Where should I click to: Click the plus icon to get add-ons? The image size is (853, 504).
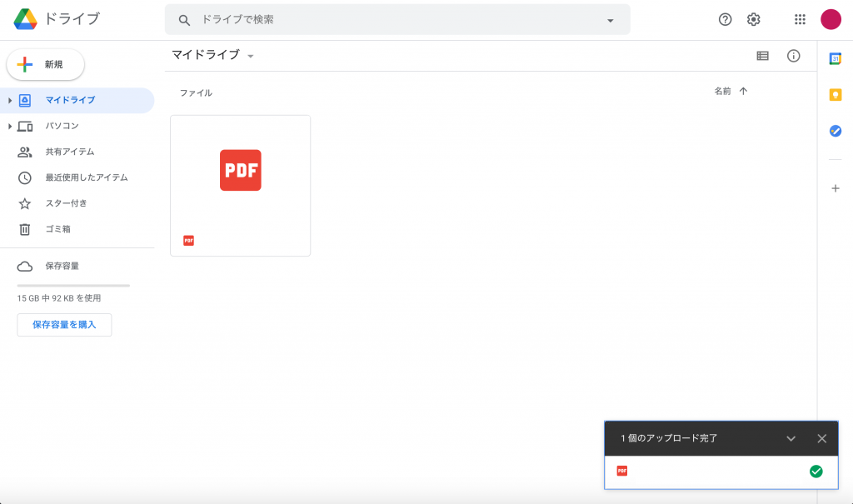(x=836, y=188)
